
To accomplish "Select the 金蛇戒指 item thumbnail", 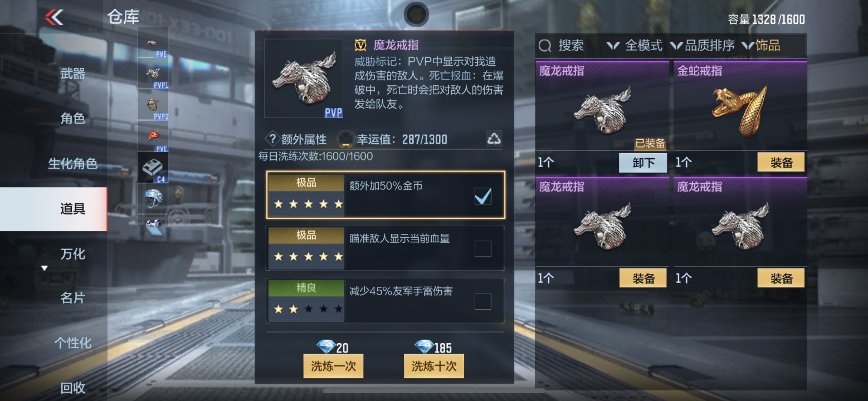I will [740, 110].
